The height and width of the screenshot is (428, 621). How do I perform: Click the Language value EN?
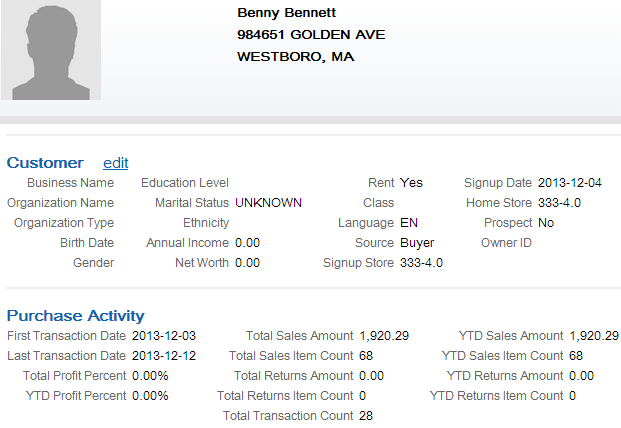(x=409, y=223)
